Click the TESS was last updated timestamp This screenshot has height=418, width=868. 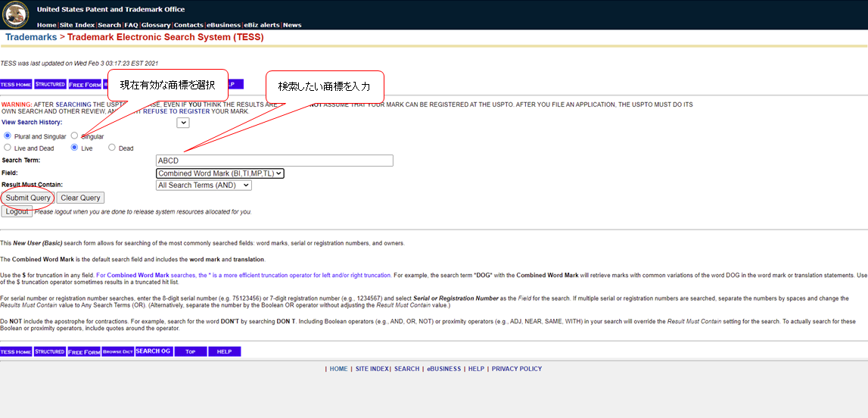click(x=79, y=63)
